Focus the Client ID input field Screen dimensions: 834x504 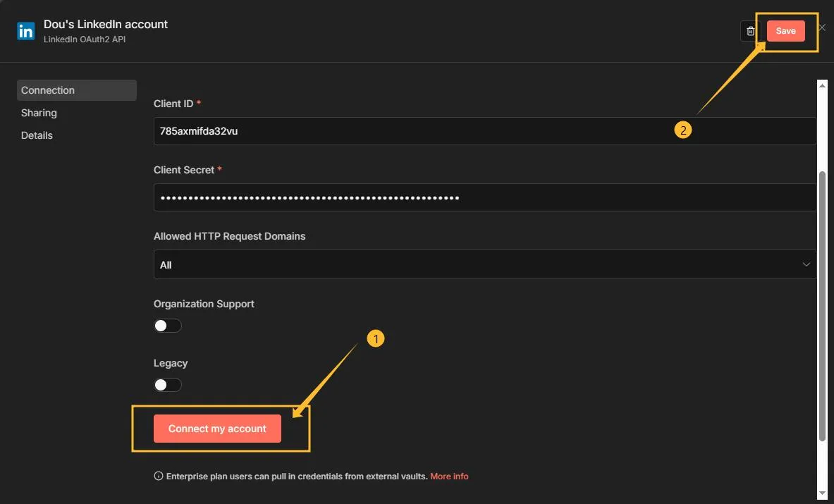click(x=484, y=131)
